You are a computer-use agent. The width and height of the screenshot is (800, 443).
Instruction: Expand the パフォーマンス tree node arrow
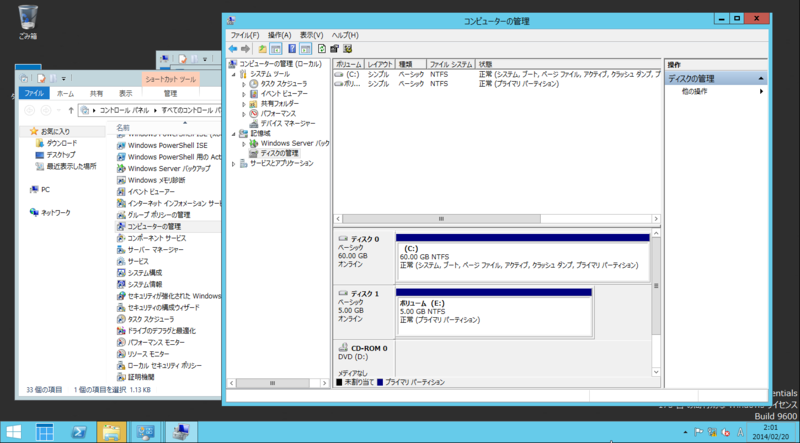(244, 113)
